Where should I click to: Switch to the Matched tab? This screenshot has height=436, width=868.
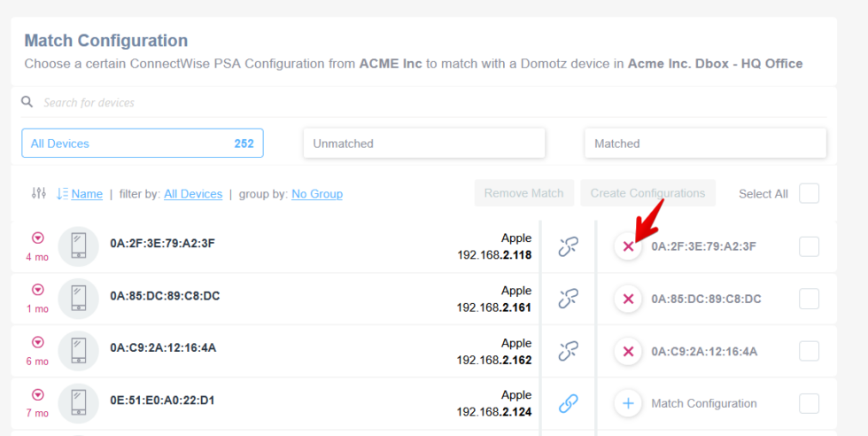click(x=705, y=144)
